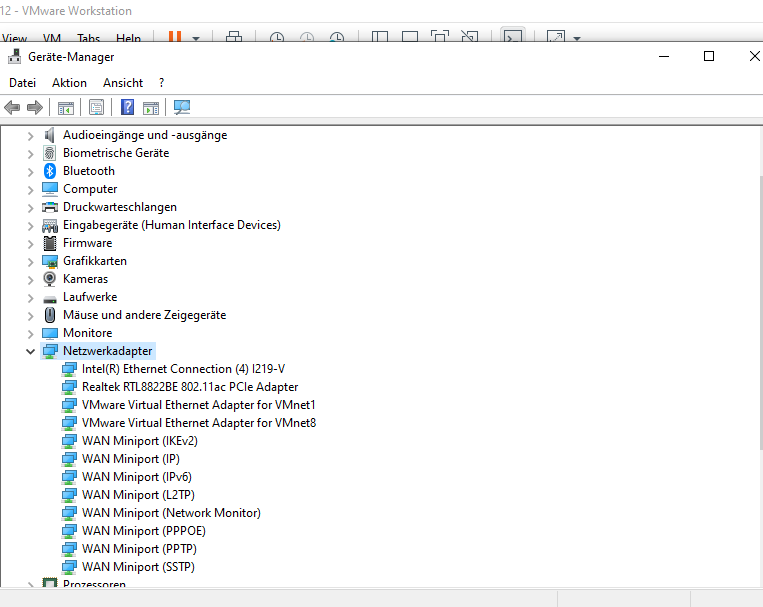763x607 pixels.
Task: Click the VMware console view icon
Action: point(513,36)
